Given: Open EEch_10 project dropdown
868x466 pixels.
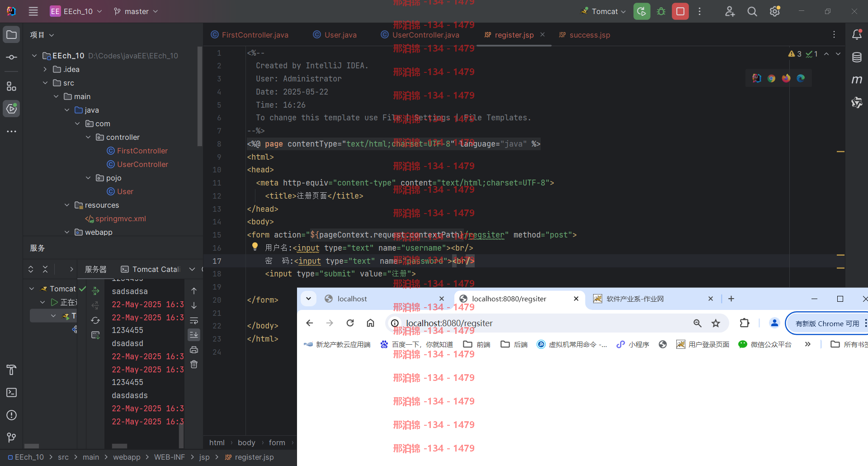Looking at the screenshot, I should pos(76,11).
